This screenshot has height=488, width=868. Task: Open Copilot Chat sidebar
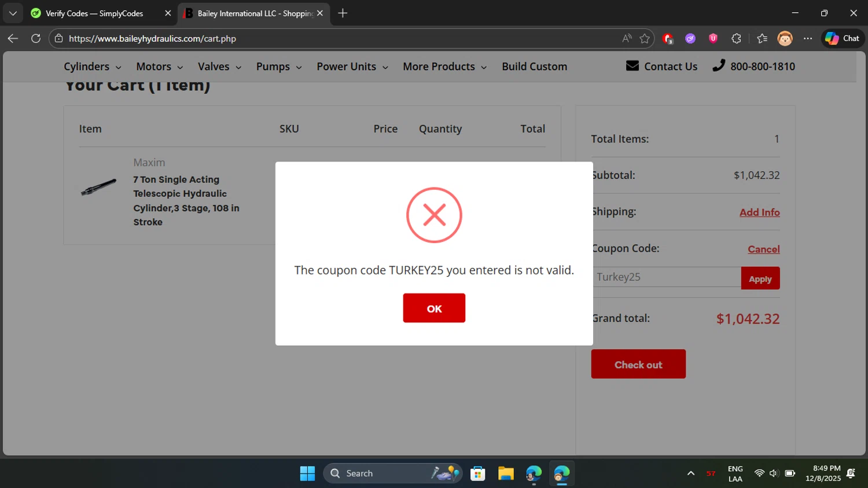point(843,38)
